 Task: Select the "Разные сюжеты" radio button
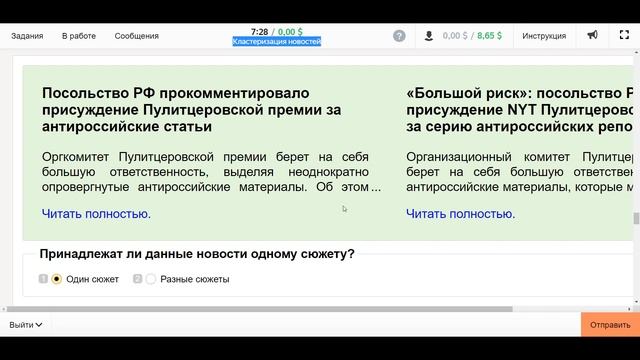tap(151, 279)
